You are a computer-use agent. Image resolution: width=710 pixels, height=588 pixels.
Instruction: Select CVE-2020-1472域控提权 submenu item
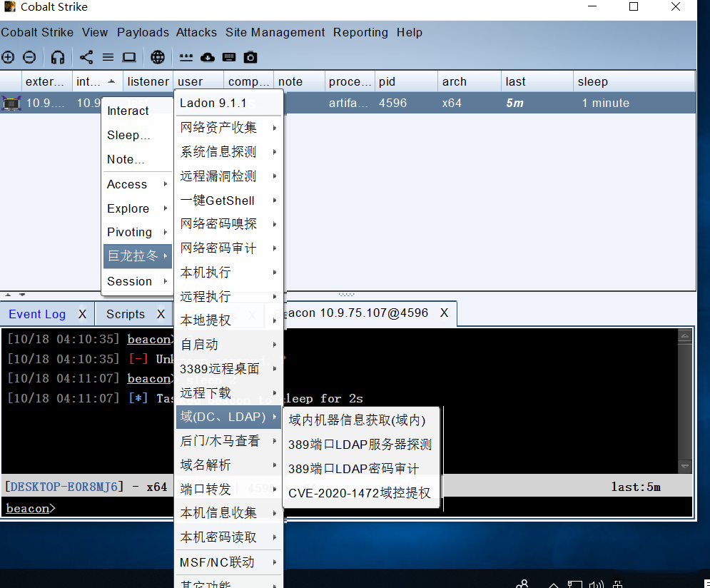pyautogui.click(x=361, y=493)
